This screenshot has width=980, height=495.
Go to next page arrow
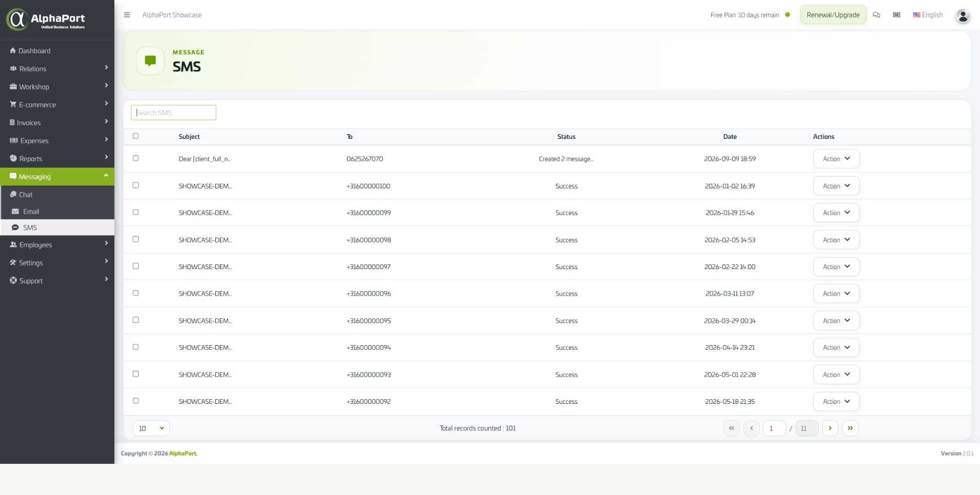(x=830, y=428)
